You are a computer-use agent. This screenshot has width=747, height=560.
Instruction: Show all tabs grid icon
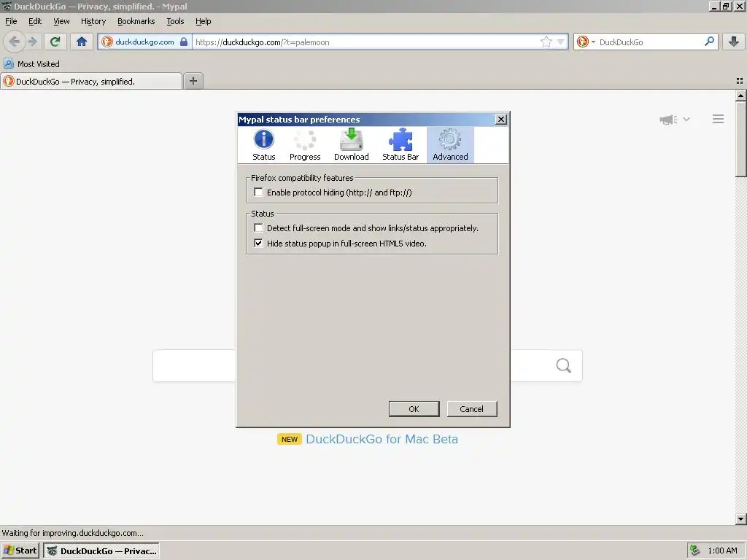pyautogui.click(x=740, y=81)
